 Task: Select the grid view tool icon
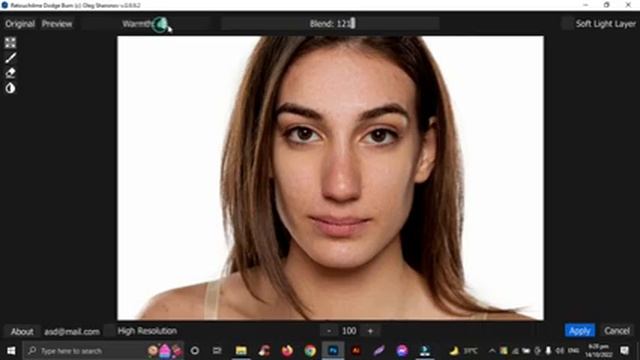click(10, 42)
